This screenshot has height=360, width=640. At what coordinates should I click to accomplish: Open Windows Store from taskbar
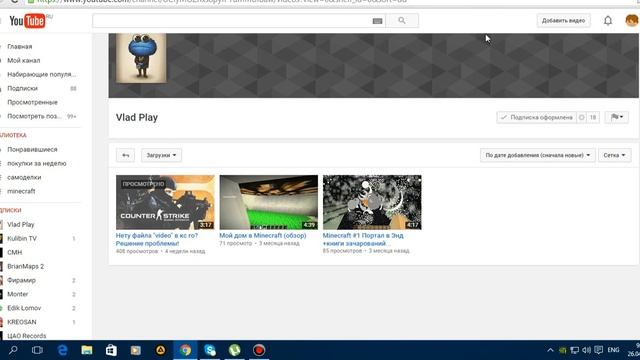coord(111,350)
